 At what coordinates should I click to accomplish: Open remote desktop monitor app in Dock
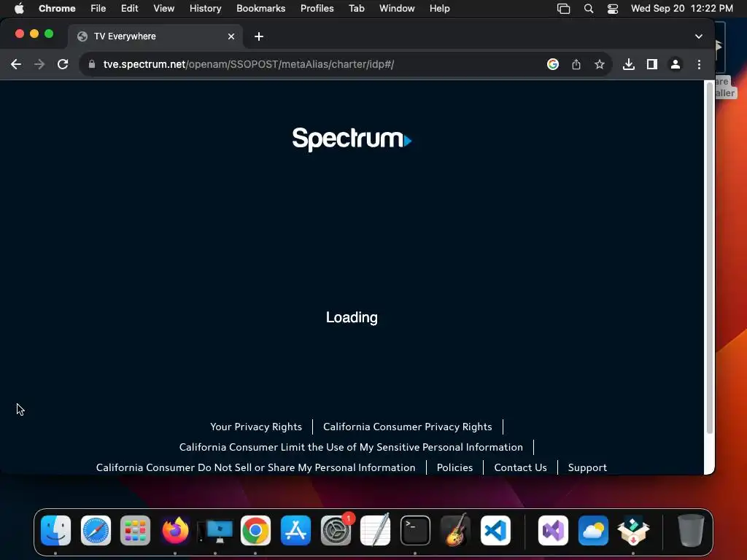click(x=215, y=531)
